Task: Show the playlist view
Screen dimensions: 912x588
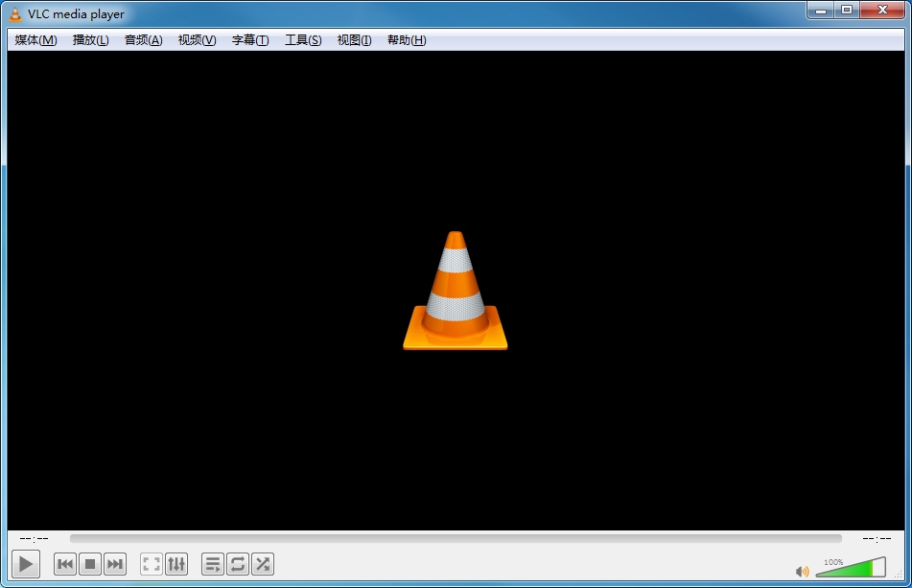Action: tap(213, 564)
